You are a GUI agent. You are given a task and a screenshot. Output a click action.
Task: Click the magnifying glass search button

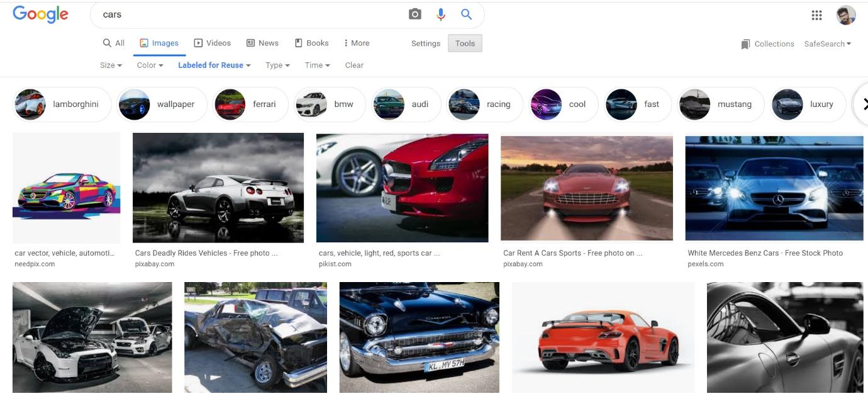(x=466, y=14)
